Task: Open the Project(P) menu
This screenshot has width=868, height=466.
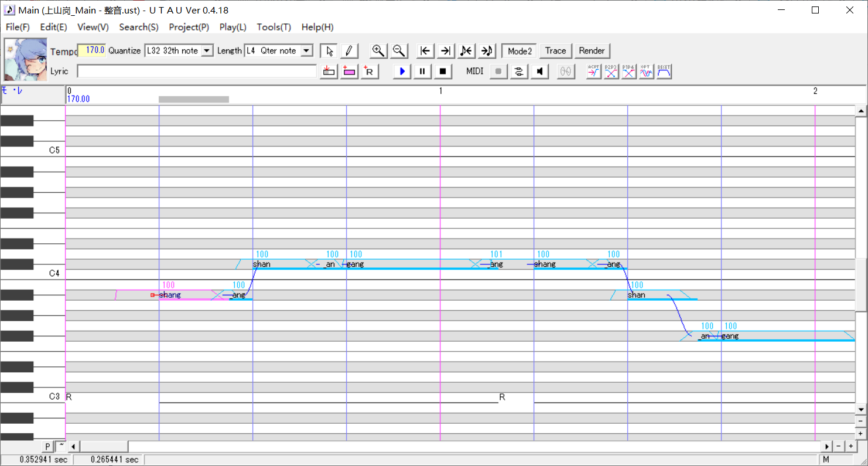Action: coord(189,27)
